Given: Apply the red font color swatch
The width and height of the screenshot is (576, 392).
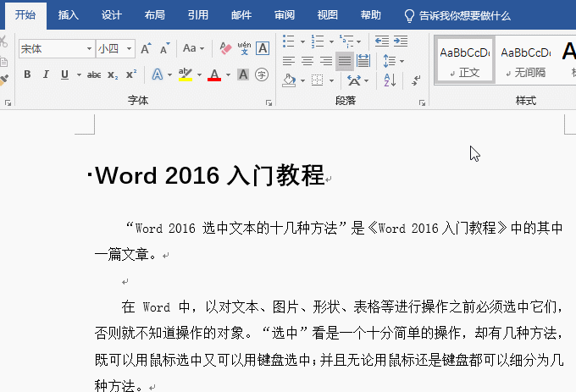Looking at the screenshot, I should coord(213,75).
